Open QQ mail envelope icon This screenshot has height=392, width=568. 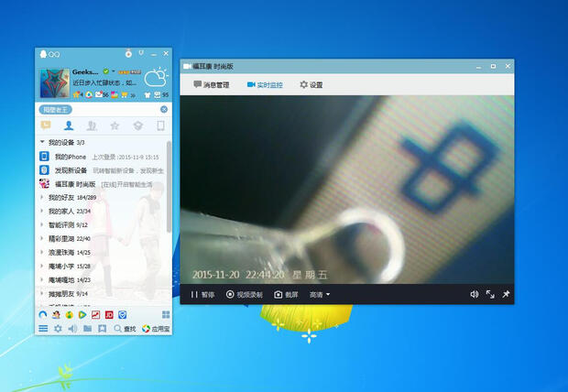[99, 94]
